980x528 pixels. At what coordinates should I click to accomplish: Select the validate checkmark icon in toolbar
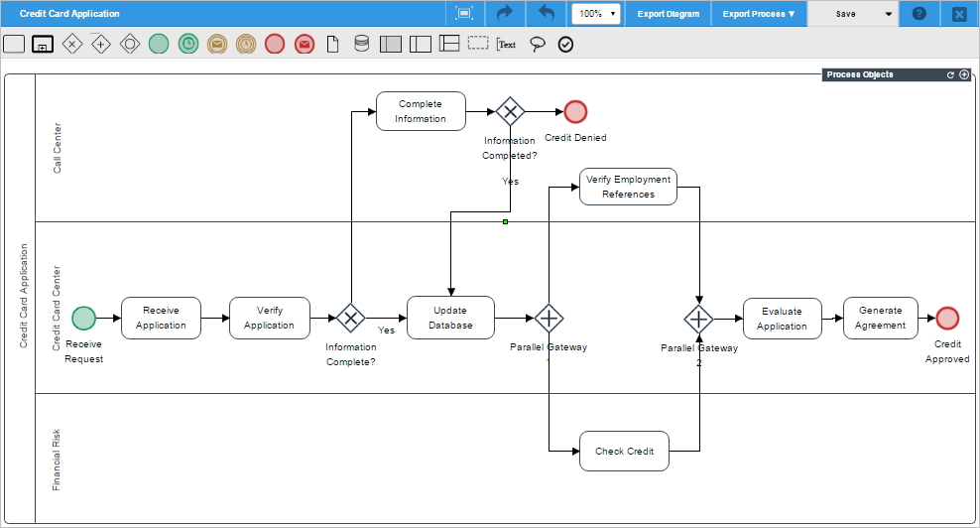pyautogui.click(x=565, y=44)
